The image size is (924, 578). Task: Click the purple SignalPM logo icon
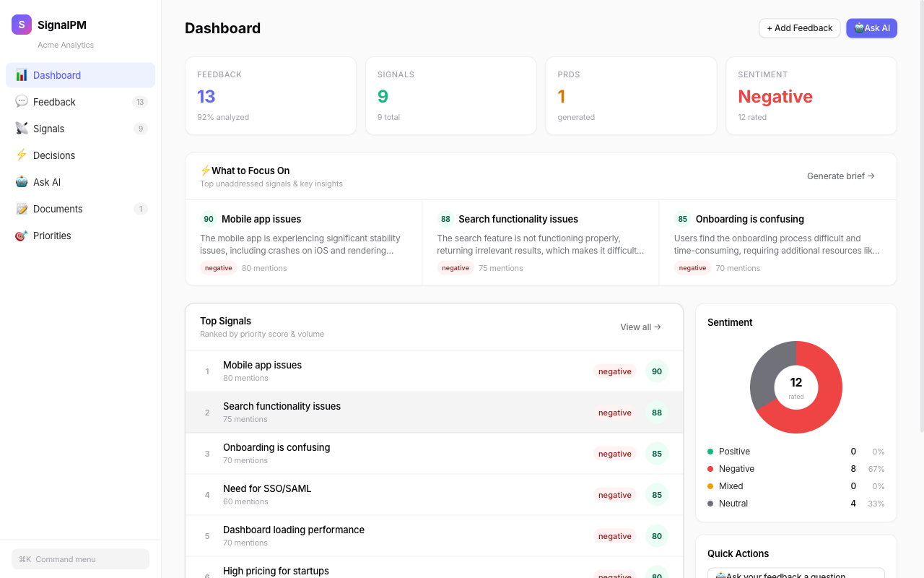[x=21, y=24]
